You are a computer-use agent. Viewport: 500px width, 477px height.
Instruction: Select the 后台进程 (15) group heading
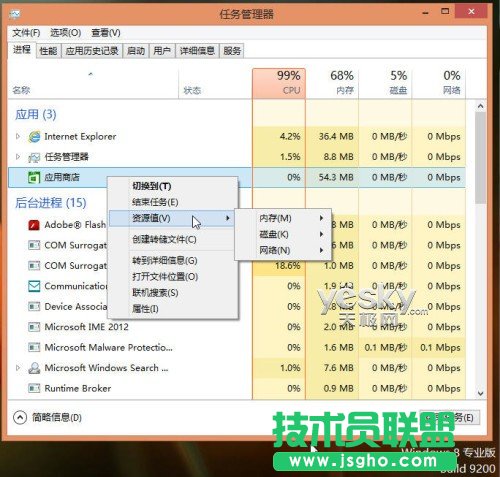click(x=51, y=202)
